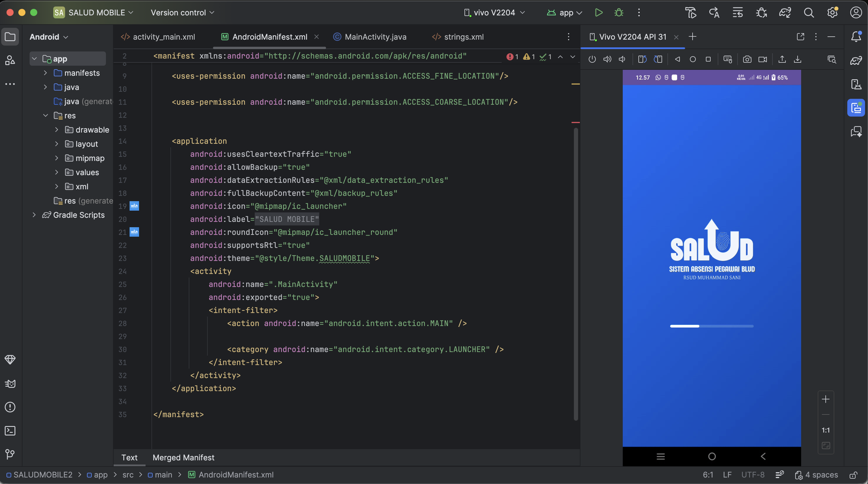Click the 4 spaces indent setting
Image resolution: width=868 pixels, height=484 pixels.
pos(817,475)
